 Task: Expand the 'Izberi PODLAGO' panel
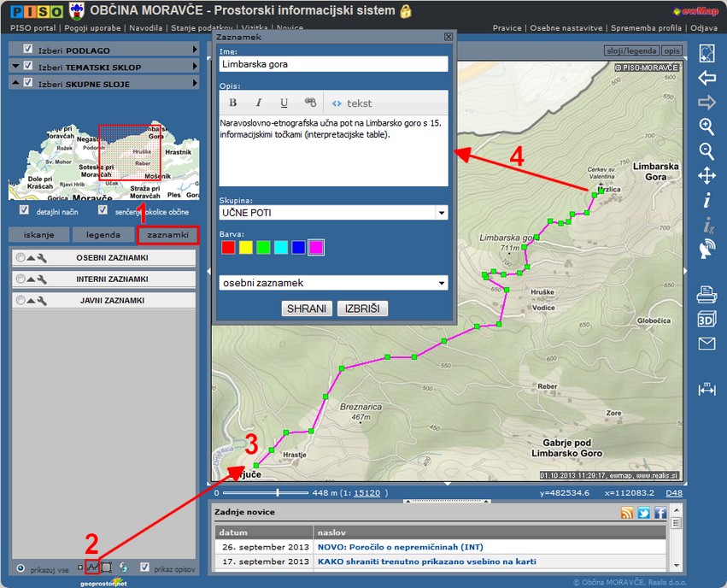[x=103, y=50]
